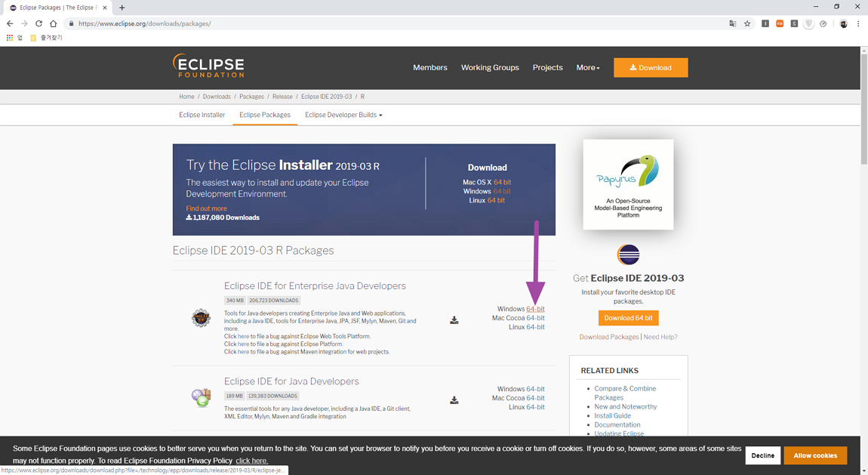Download Installer Windows 64 bit
Viewport: 868px width, 475px height.
click(x=501, y=191)
